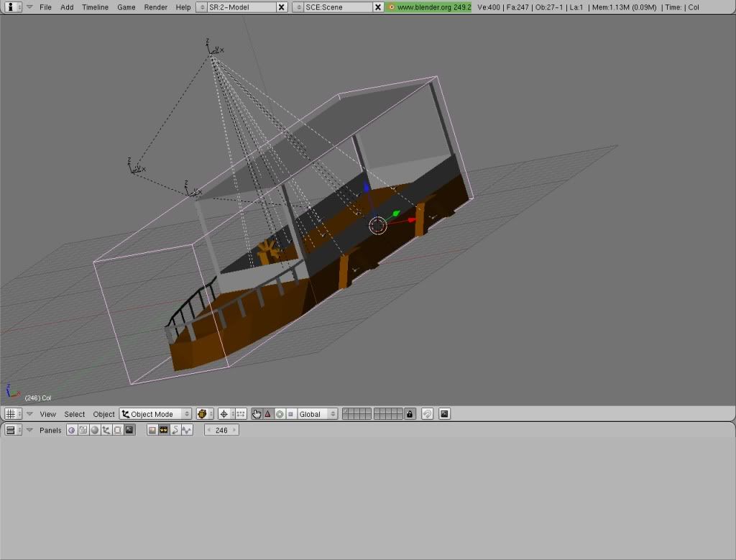The width and height of the screenshot is (736, 560).
Task: Select the translate manipulator triangle icon
Action: pos(268,414)
